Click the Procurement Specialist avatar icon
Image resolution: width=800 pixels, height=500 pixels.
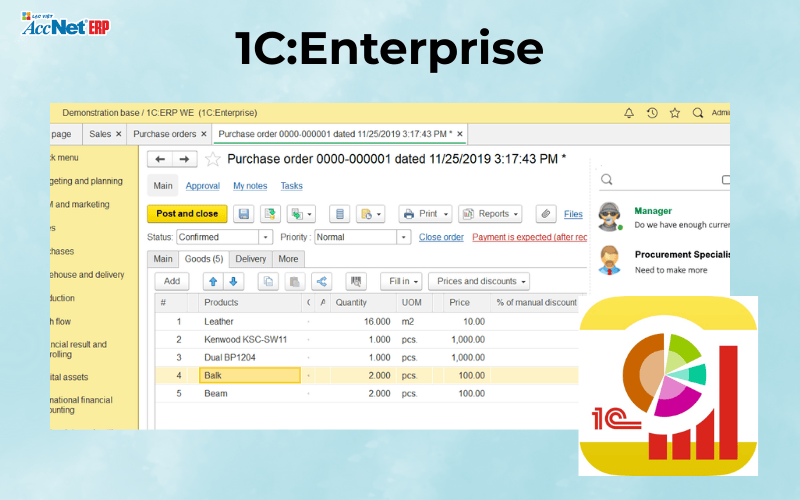tap(609, 260)
